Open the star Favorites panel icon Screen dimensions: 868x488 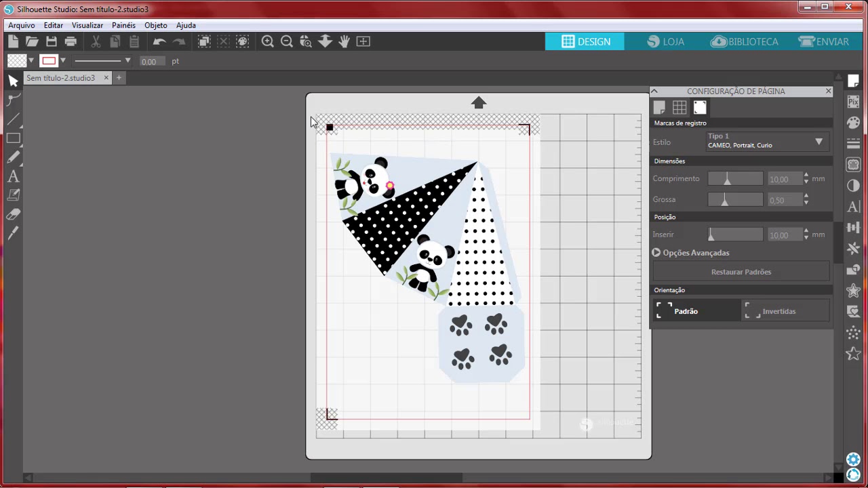[853, 354]
